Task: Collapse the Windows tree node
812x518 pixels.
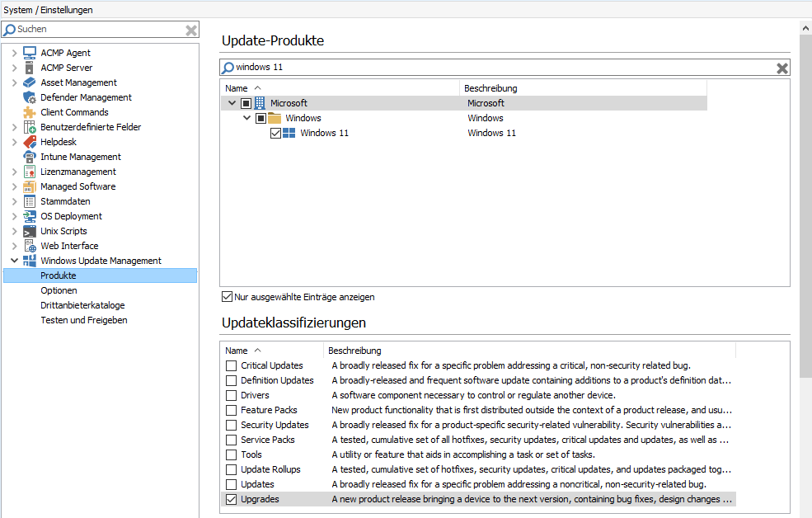Action: point(245,117)
